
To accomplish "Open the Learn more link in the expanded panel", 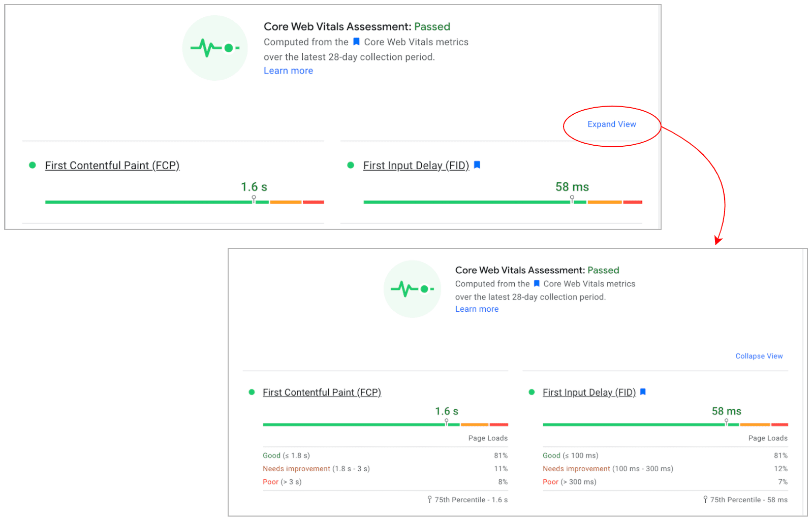I will (x=477, y=309).
